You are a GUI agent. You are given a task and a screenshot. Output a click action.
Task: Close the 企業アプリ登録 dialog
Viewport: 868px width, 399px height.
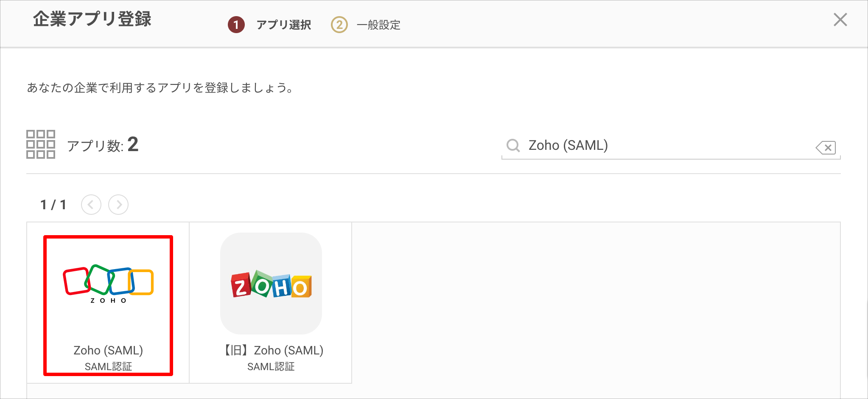coord(840,20)
